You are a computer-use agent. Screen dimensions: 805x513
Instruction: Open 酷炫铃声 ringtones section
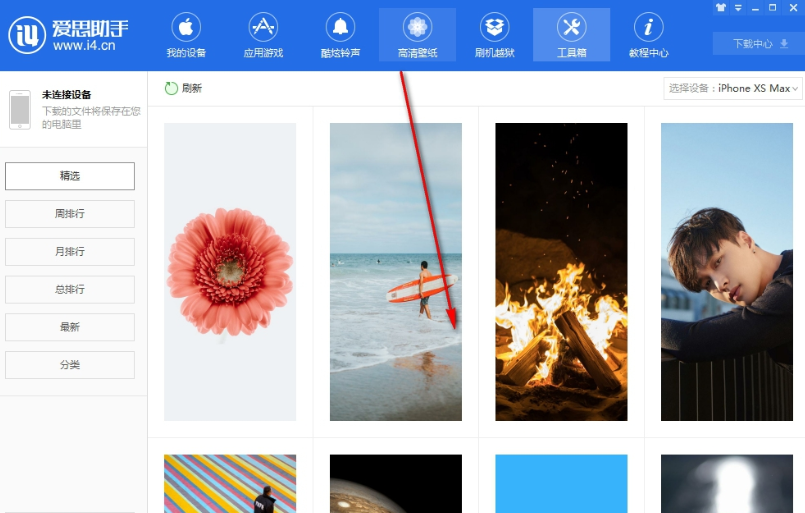pos(340,35)
